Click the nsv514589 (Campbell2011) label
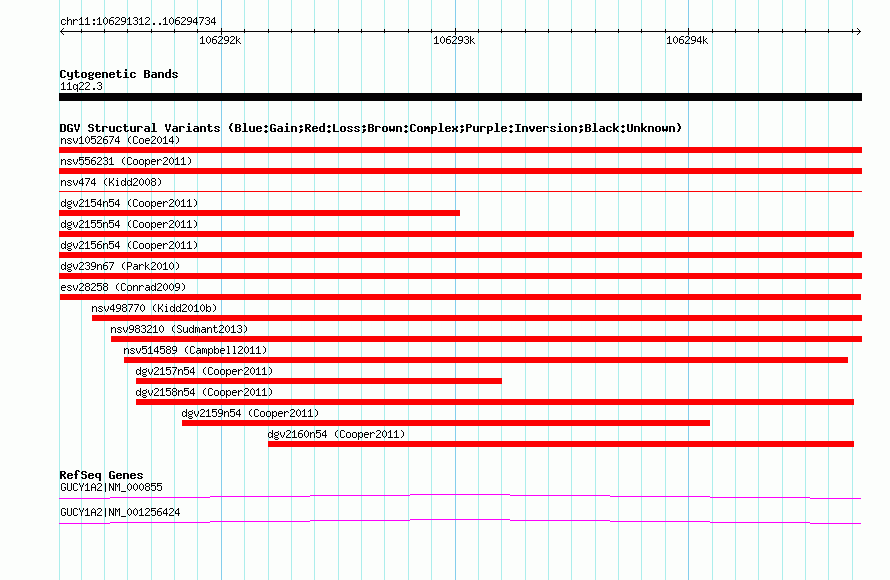This screenshot has height=580, width=890. click(195, 350)
